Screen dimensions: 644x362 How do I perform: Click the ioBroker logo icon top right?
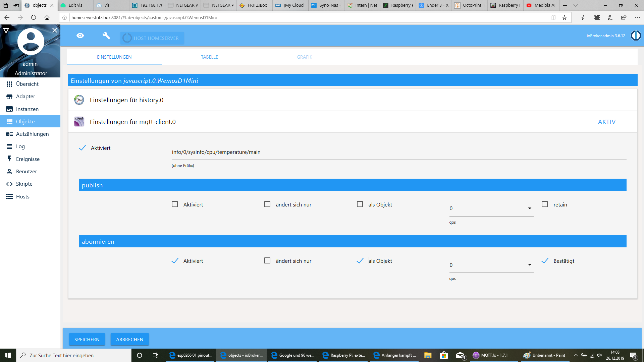click(636, 36)
